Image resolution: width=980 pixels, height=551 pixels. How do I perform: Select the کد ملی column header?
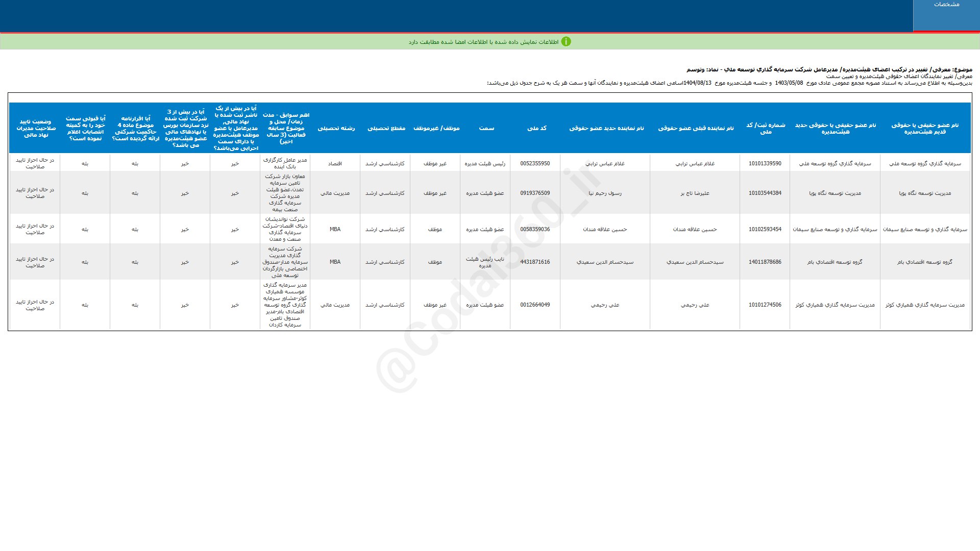click(x=536, y=128)
